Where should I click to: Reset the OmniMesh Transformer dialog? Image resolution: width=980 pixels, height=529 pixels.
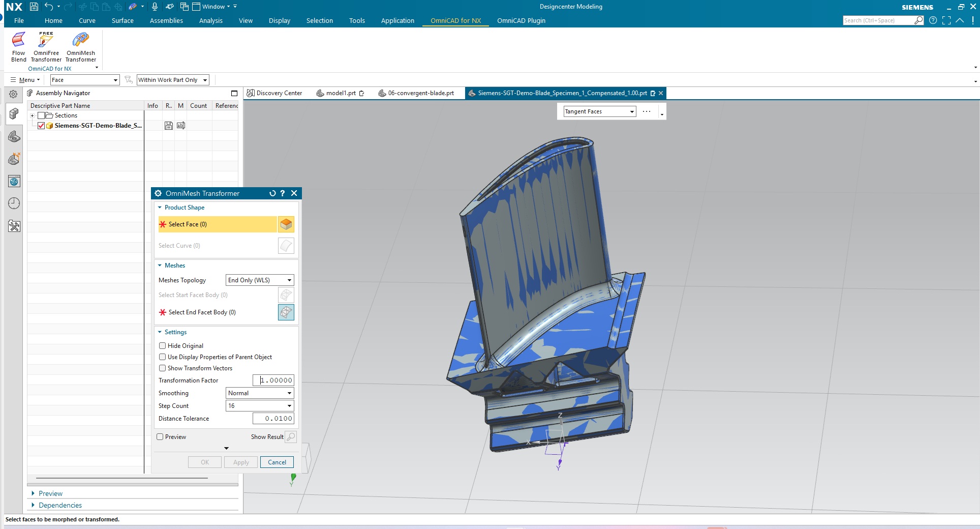[272, 193]
